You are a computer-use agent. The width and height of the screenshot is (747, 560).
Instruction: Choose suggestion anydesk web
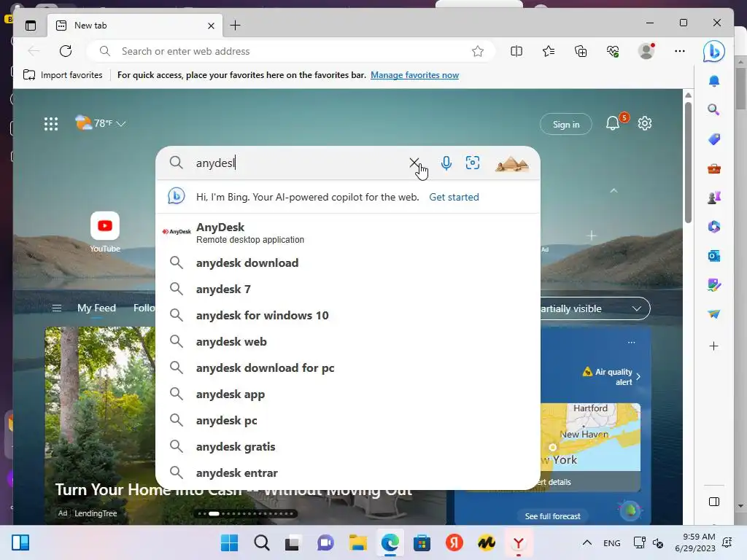[348, 341]
